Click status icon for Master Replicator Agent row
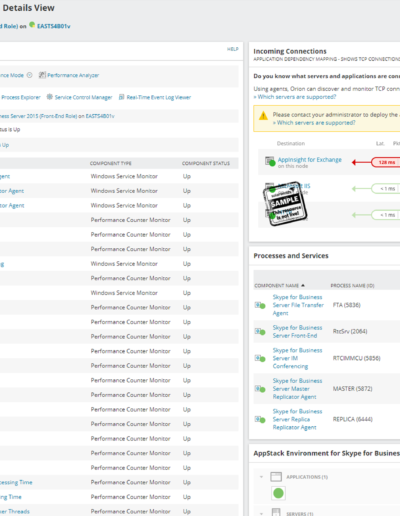Image resolution: width=400 pixels, height=516 pixels. (x=260, y=389)
